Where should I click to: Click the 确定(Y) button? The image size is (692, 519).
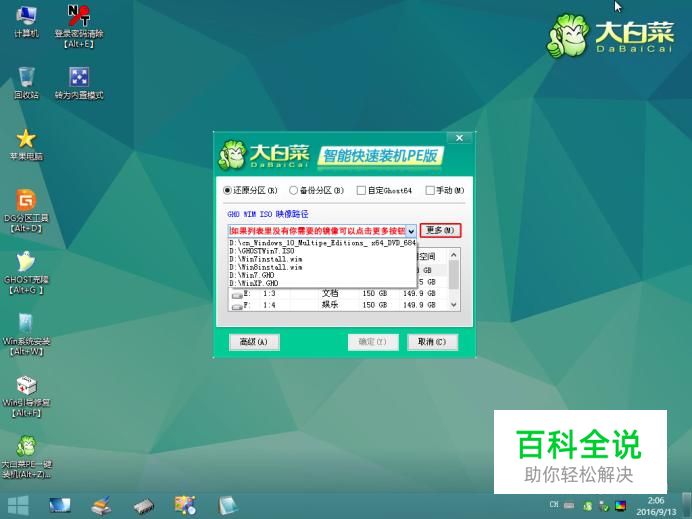(x=373, y=342)
